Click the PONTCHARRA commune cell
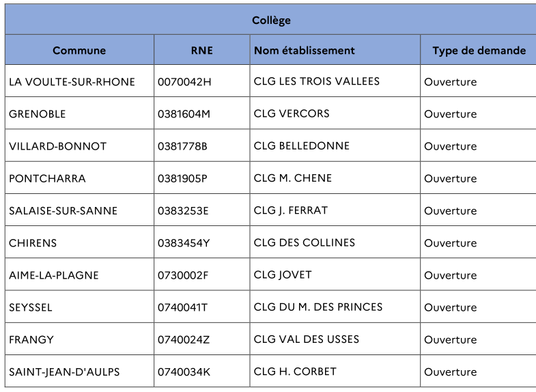Image resolution: width=536 pixels, height=392 pixels. (47, 178)
